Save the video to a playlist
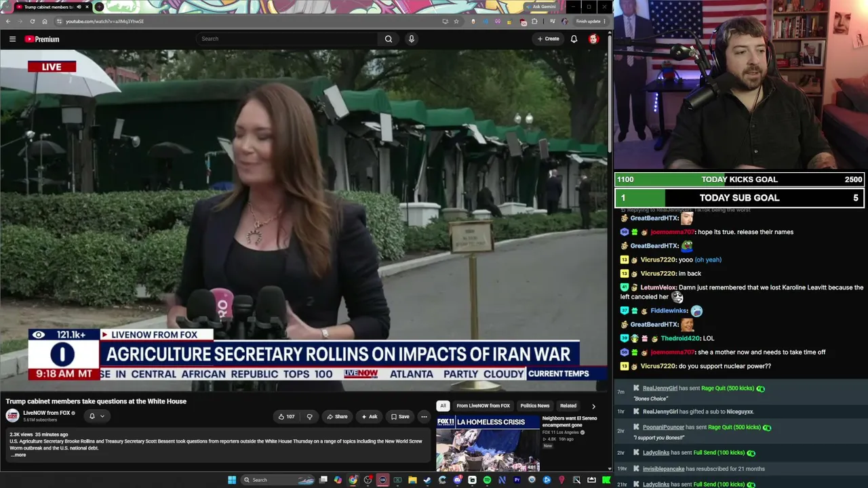 tap(400, 416)
